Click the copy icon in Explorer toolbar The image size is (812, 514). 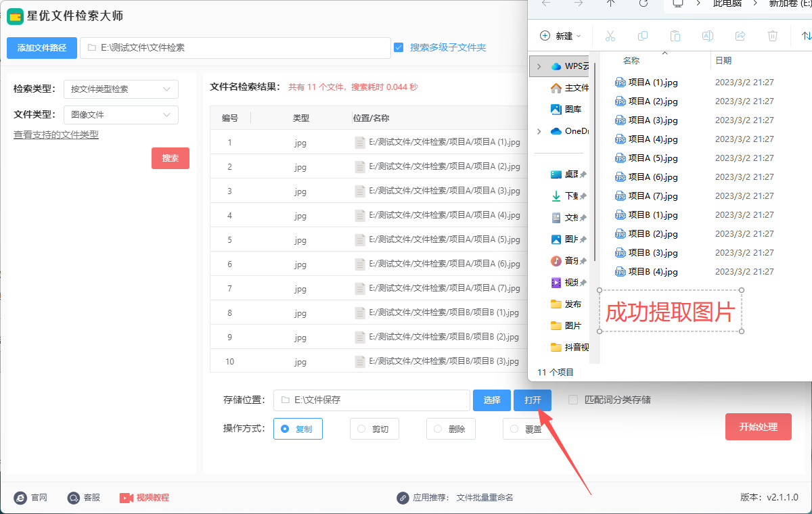tap(643, 36)
